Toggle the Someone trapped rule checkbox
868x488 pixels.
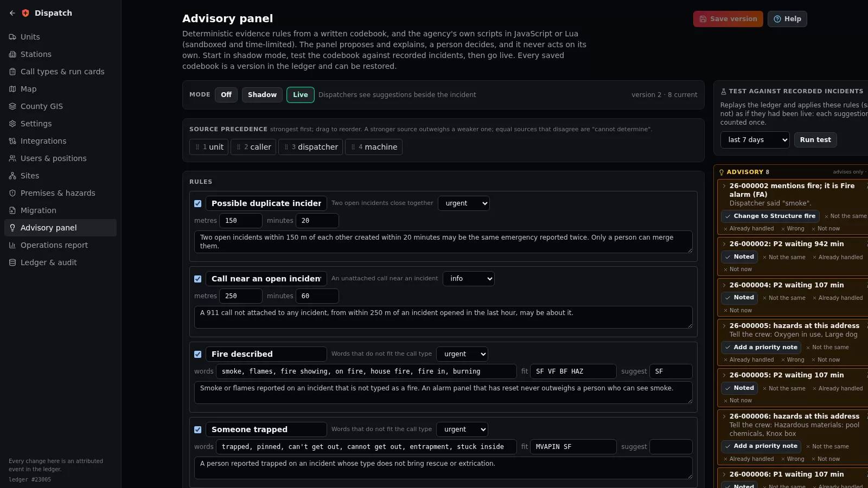[x=198, y=430]
